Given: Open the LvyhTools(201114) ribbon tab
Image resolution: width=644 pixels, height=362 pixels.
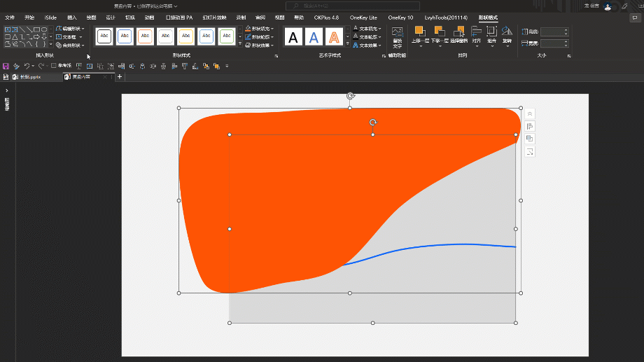Looking at the screenshot, I should point(446,18).
